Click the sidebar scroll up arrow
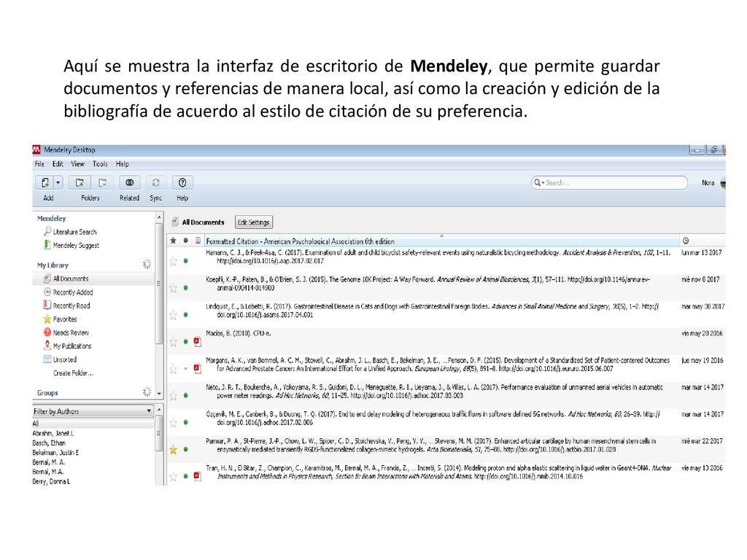The width and height of the screenshot is (747, 560). pyautogui.click(x=159, y=217)
